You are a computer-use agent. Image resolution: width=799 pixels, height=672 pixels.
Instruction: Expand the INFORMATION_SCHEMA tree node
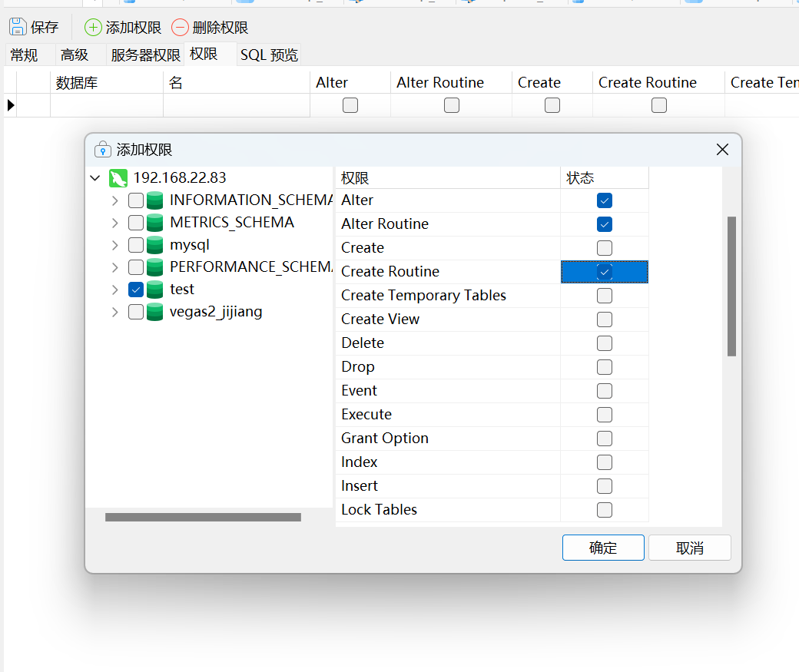click(115, 200)
